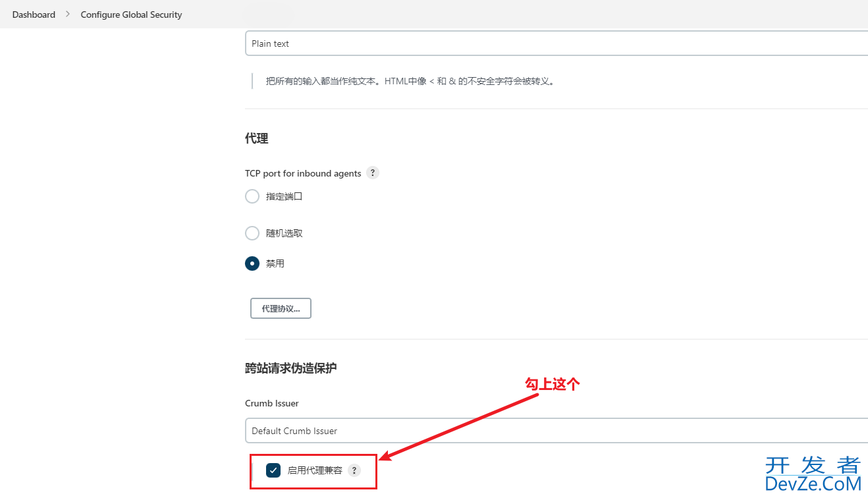The width and height of the screenshot is (868, 498).
Task: Open Configure Global Security breadcrumb
Action: click(131, 14)
